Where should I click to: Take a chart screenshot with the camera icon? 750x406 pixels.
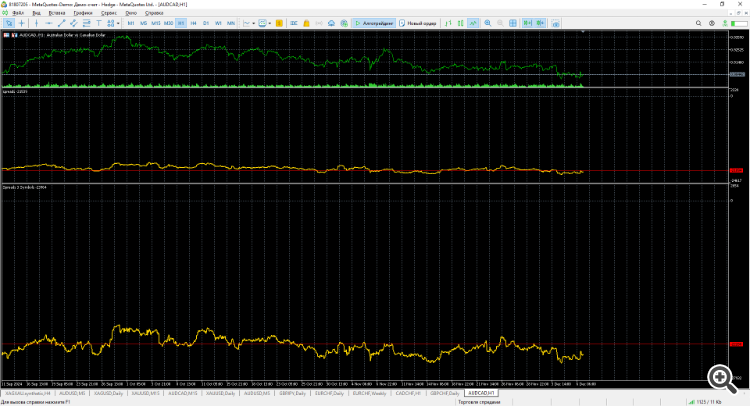pos(555,23)
